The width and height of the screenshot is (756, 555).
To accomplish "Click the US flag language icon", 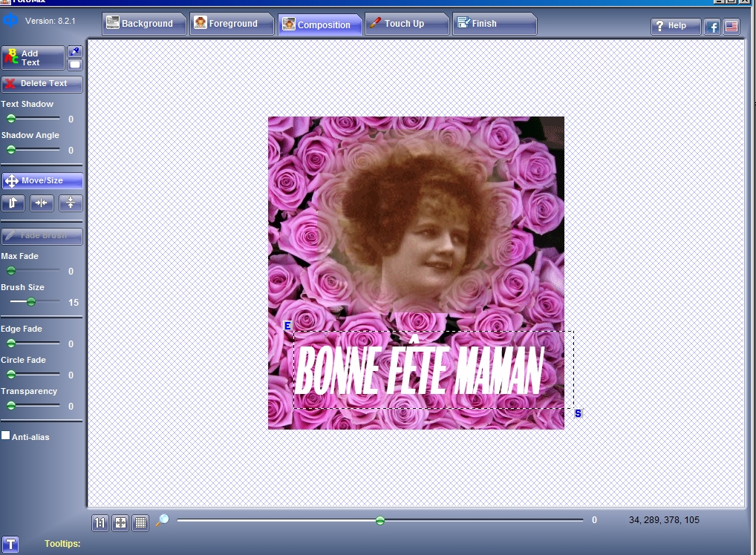I will (731, 27).
